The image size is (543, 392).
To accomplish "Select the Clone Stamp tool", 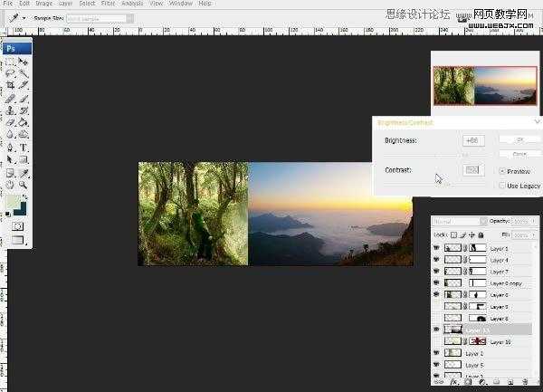I will coord(10,110).
